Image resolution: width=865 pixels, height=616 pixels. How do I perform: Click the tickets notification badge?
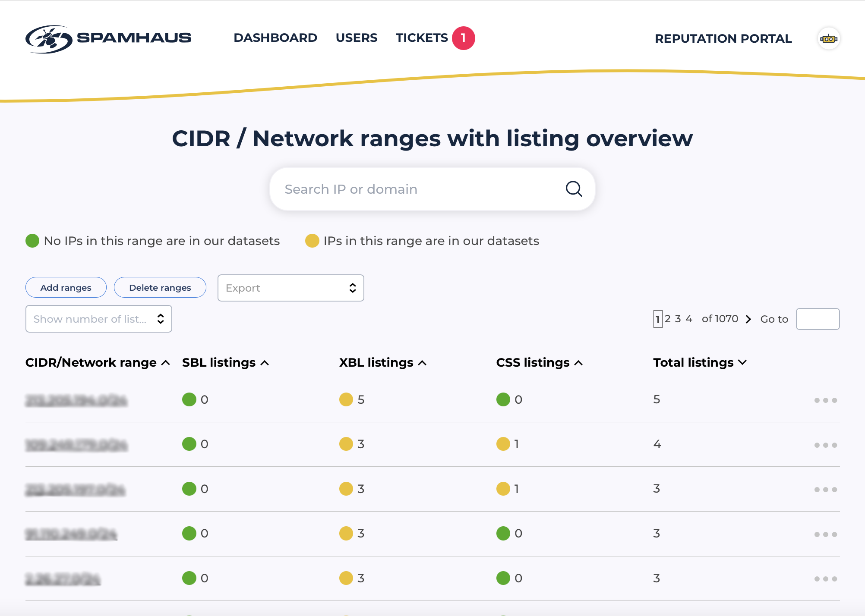pos(463,38)
